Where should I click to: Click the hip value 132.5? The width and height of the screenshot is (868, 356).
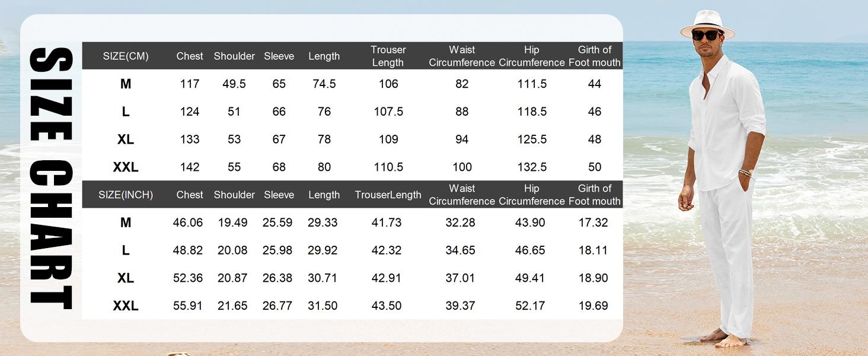(532, 167)
